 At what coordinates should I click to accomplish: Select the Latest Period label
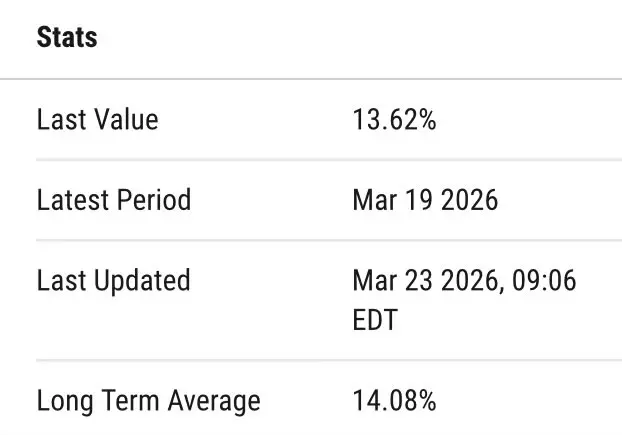[114, 200]
